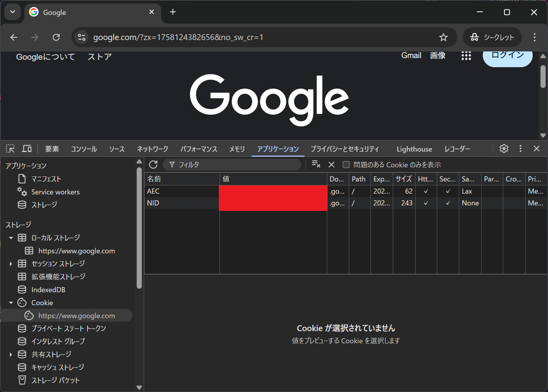Viewport: 548px width, 392px height.
Task: Collapse the ローカル ストレージ tree
Action: [11, 238]
